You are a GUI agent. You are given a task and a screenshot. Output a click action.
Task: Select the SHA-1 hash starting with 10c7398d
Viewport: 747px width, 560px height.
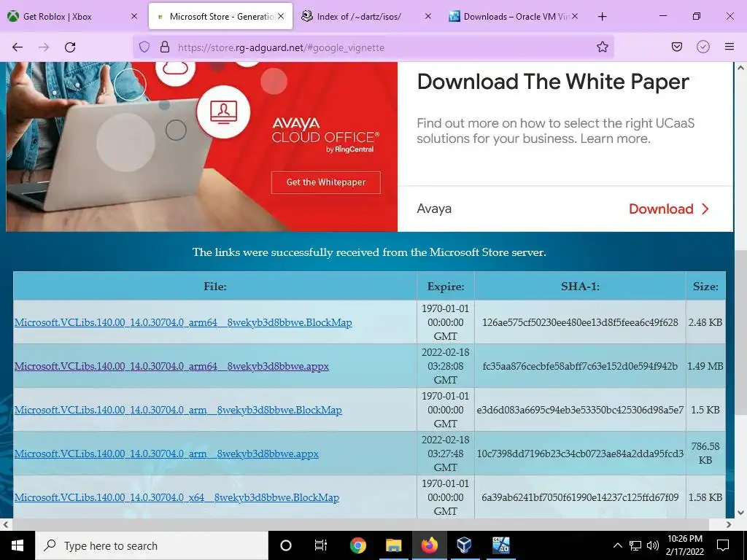click(x=580, y=454)
